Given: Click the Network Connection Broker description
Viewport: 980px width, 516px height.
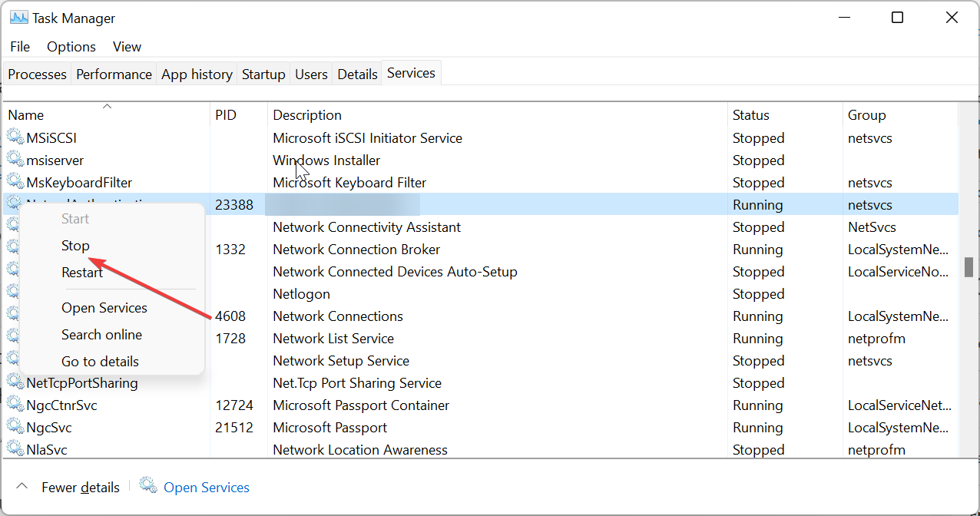Looking at the screenshot, I should coord(356,250).
